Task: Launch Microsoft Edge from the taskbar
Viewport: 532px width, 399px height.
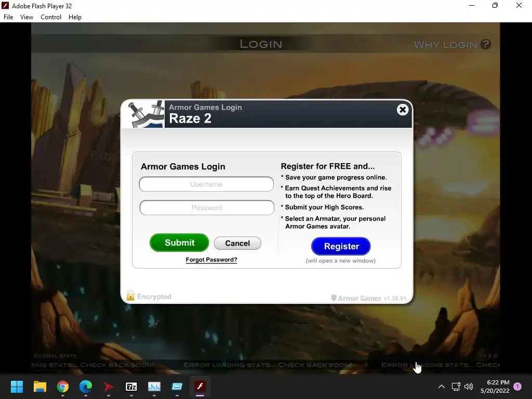Action: 86,387
